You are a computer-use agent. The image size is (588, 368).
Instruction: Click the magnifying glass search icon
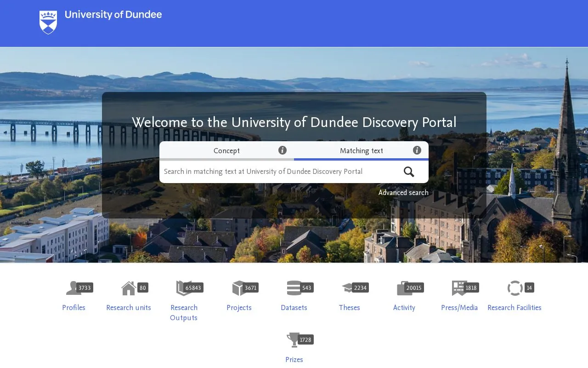pyautogui.click(x=409, y=172)
